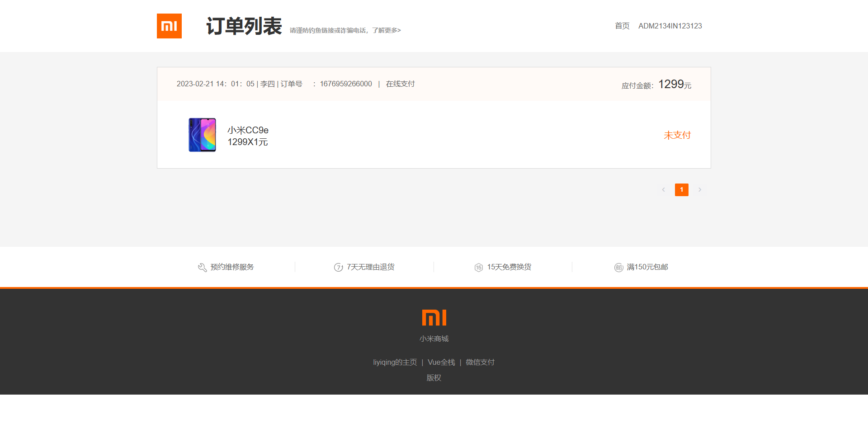Viewport: 868px width, 438px height.
Task: Click the Vue全栈 footer link
Action: (x=440, y=362)
